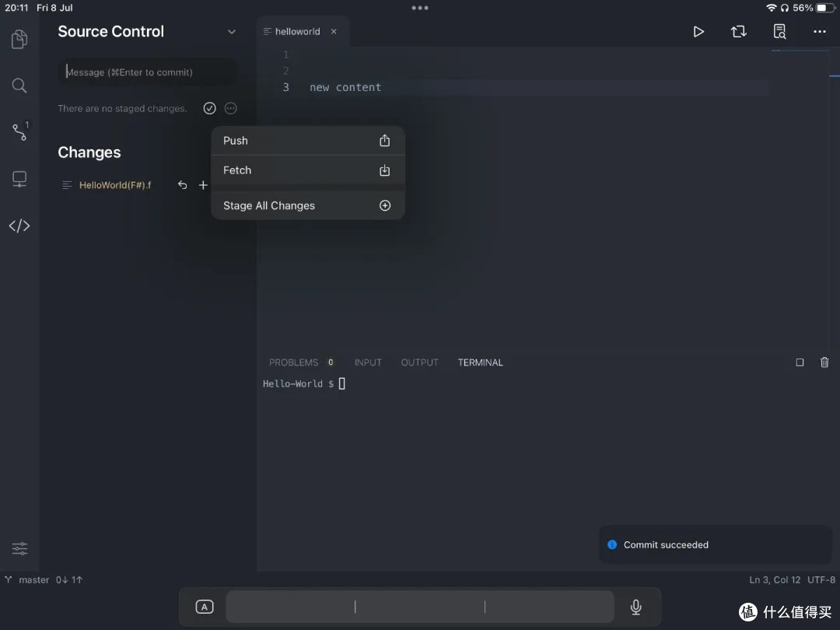This screenshot has height=630, width=840.
Task: Click the line with text new content
Action: click(345, 87)
